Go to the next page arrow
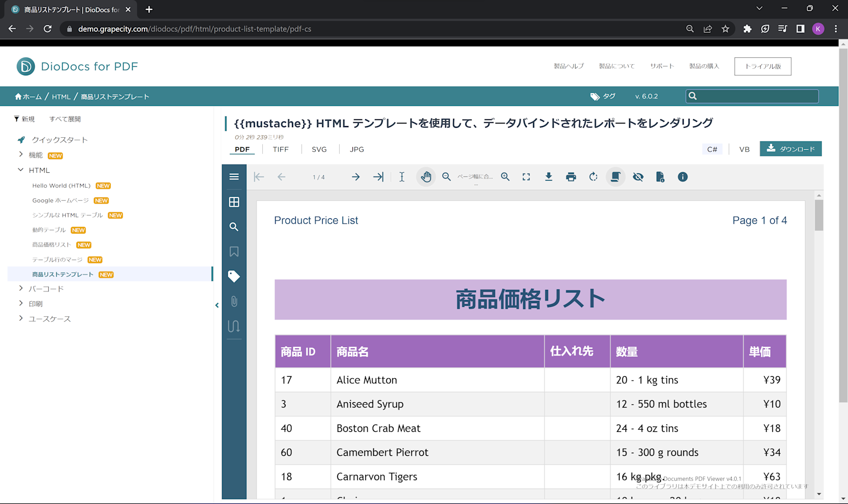848x504 pixels. (356, 177)
